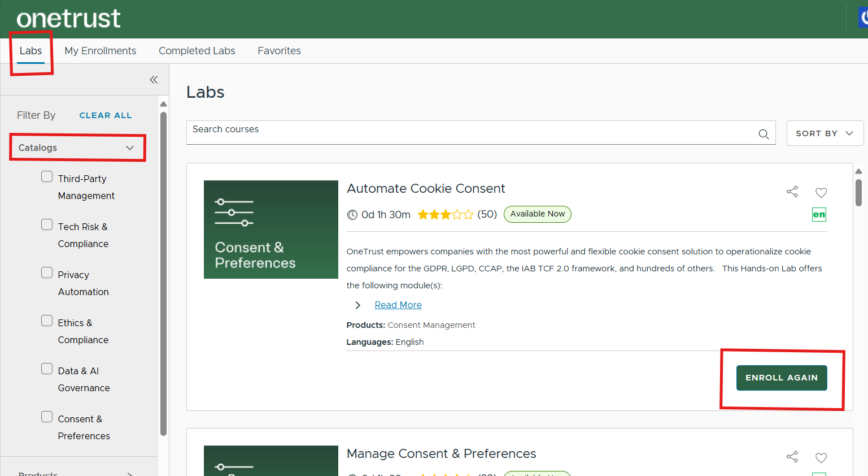Check the Ethics & Compliance filter
The image size is (868, 476).
[x=47, y=321]
